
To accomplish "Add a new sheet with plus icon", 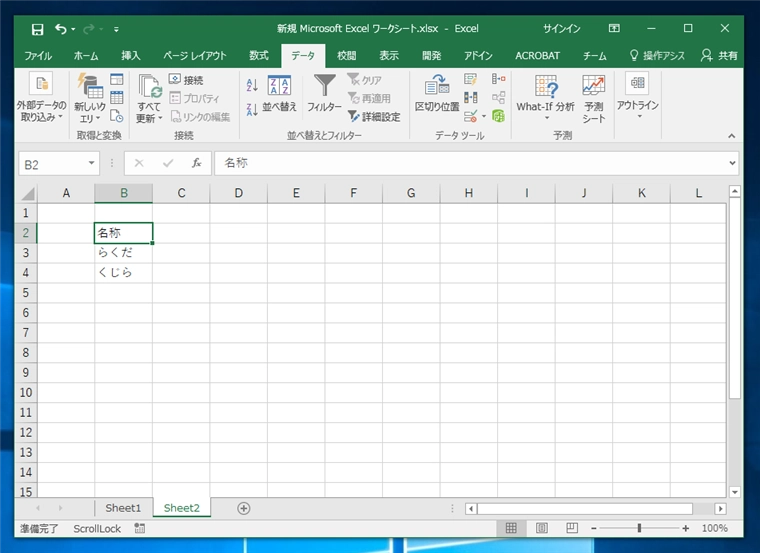I will [x=244, y=508].
